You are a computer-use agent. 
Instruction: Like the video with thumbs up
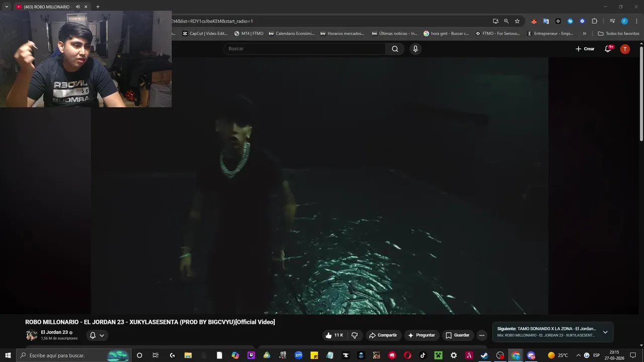coord(334,335)
